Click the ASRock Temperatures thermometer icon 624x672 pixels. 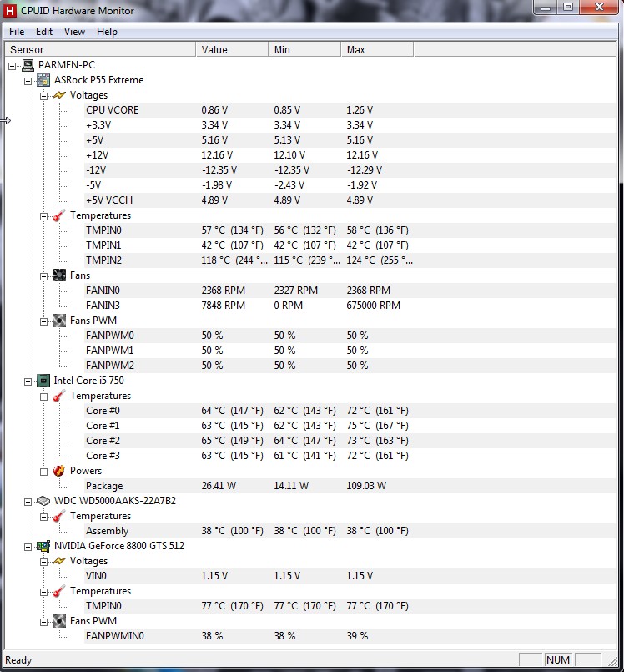tap(59, 215)
